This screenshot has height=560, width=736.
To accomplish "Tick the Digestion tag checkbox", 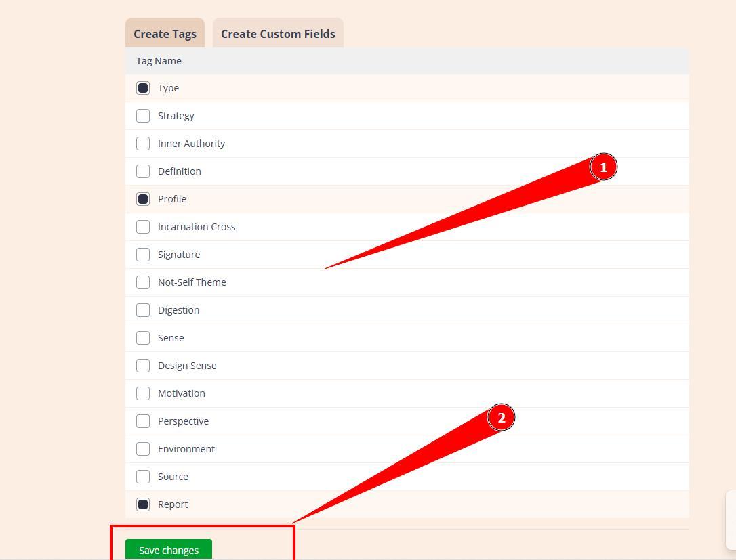I will (x=143, y=310).
